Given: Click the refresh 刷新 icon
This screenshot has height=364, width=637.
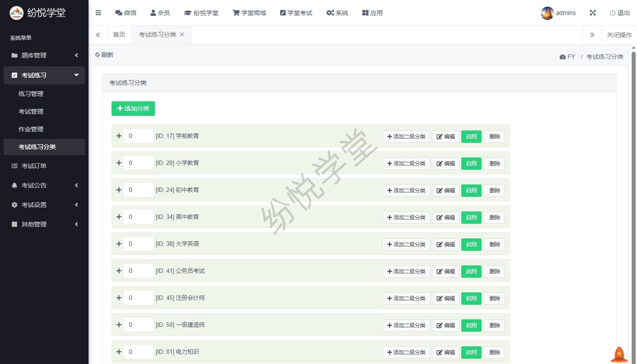Looking at the screenshot, I should coord(97,55).
